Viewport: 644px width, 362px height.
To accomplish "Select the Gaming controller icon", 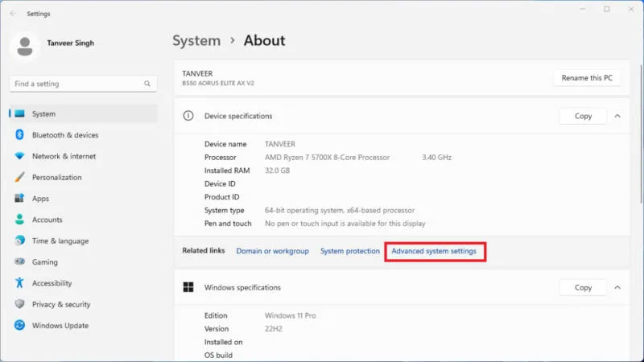I will (19, 262).
